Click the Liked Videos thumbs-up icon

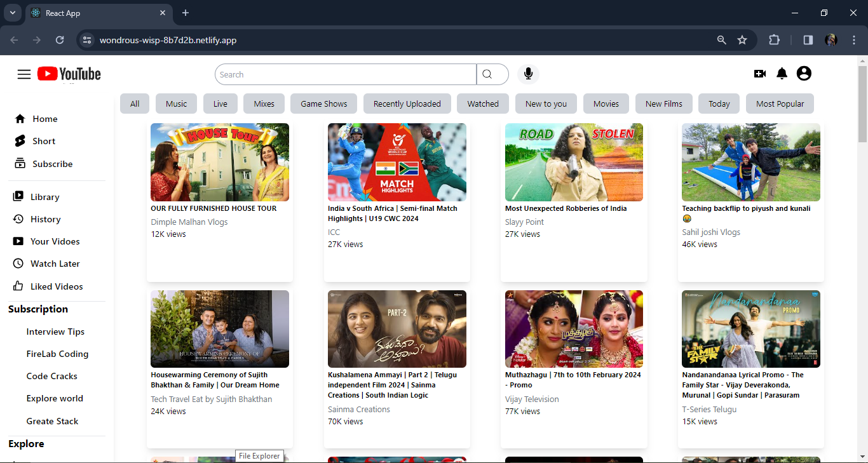[18, 286]
